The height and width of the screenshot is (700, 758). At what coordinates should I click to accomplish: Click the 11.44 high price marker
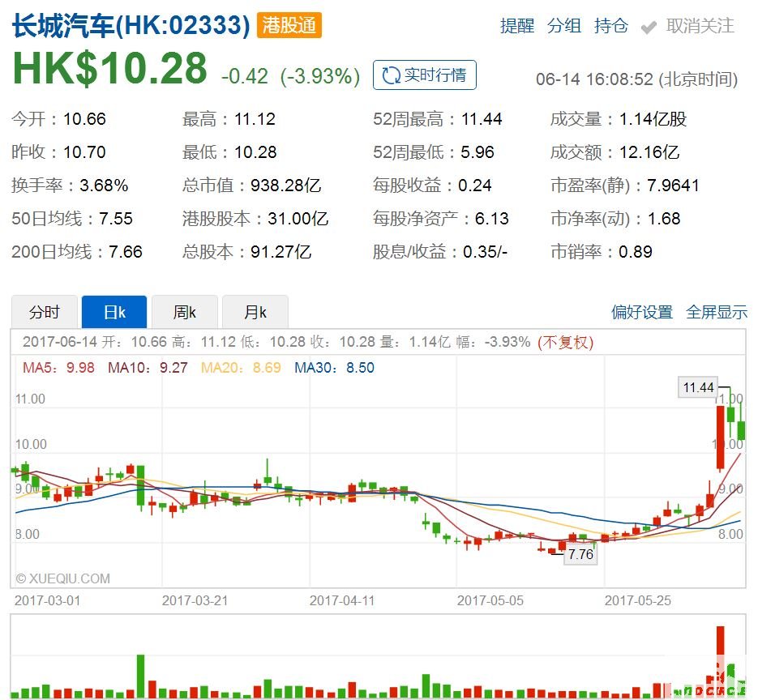pos(698,387)
